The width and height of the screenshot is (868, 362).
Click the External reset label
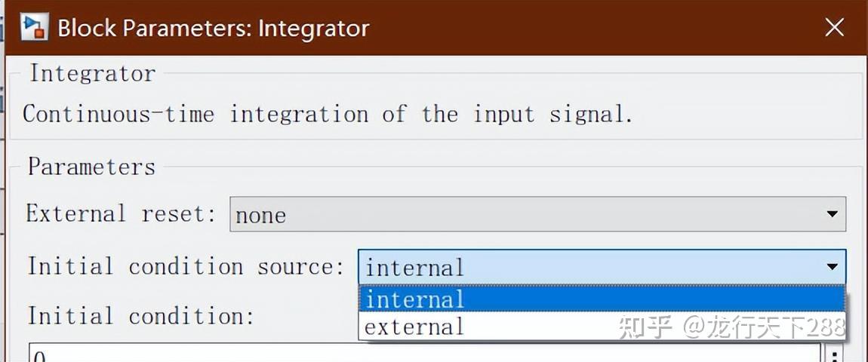[115, 213]
